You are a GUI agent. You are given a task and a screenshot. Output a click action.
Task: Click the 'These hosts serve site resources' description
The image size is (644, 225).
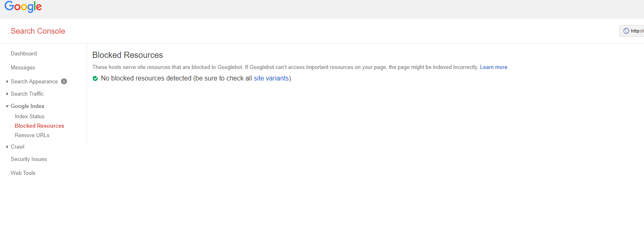pyautogui.click(x=286, y=67)
